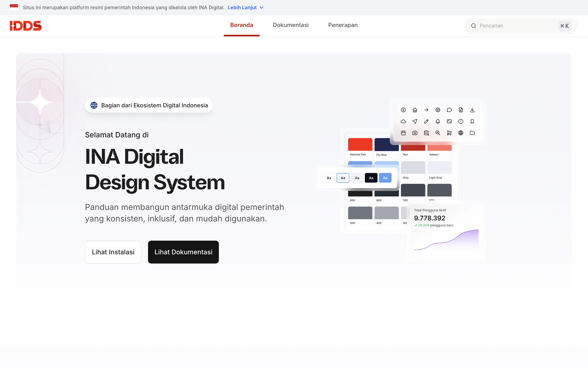
Task: Click the light gray Aa typography chip
Action: 357,178
